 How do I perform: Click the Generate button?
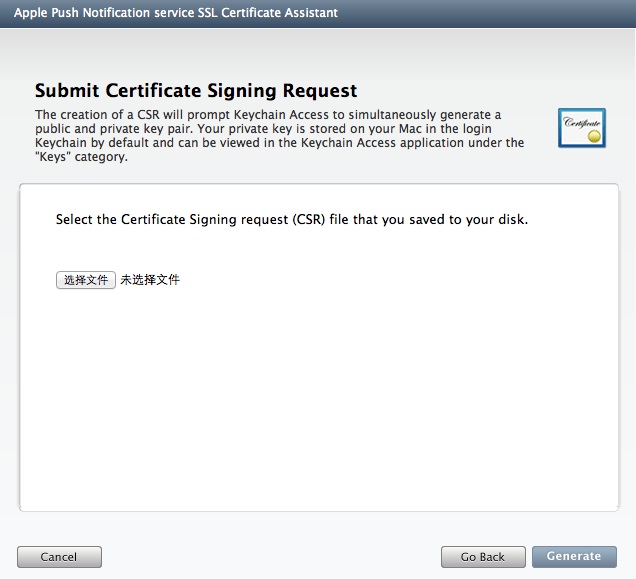(574, 557)
